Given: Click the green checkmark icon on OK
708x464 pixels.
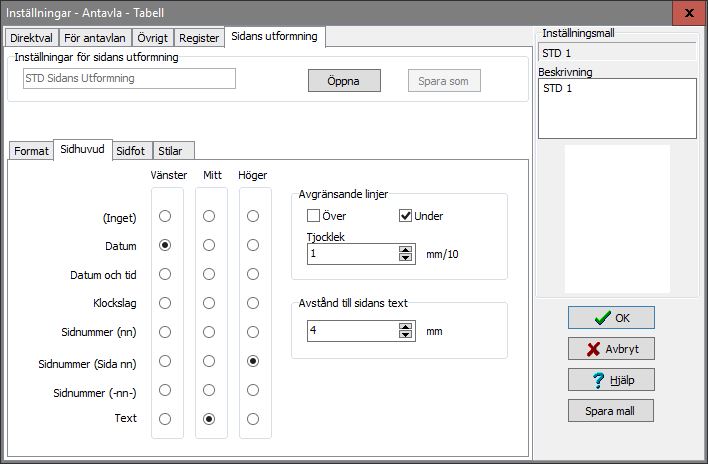Looking at the screenshot, I should click(602, 318).
